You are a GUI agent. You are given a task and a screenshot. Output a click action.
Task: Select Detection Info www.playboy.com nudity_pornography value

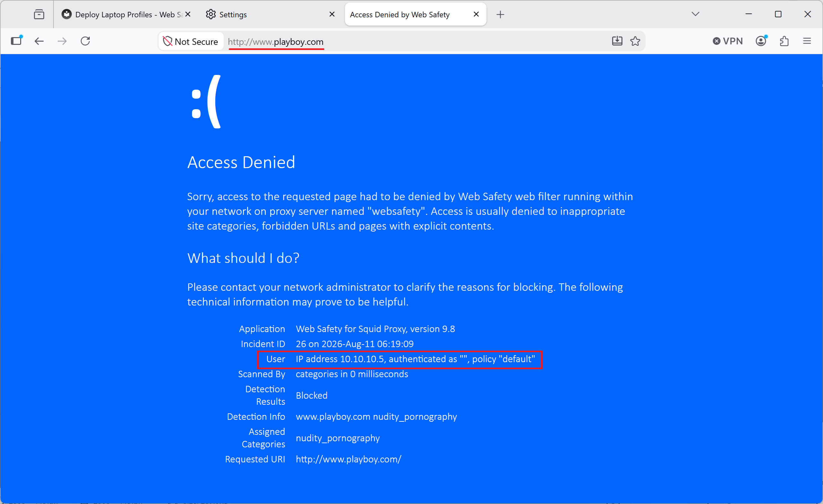tap(376, 417)
